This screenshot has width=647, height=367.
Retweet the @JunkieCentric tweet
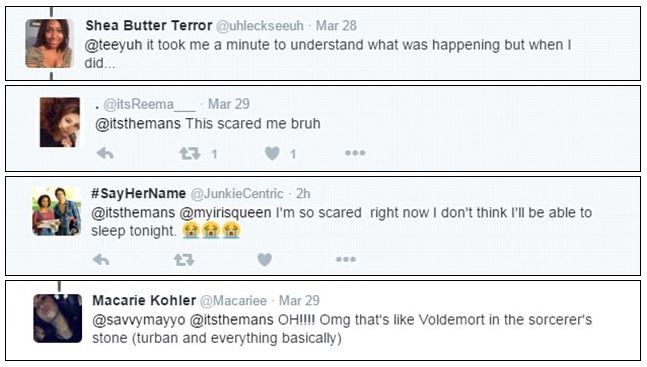click(x=184, y=260)
